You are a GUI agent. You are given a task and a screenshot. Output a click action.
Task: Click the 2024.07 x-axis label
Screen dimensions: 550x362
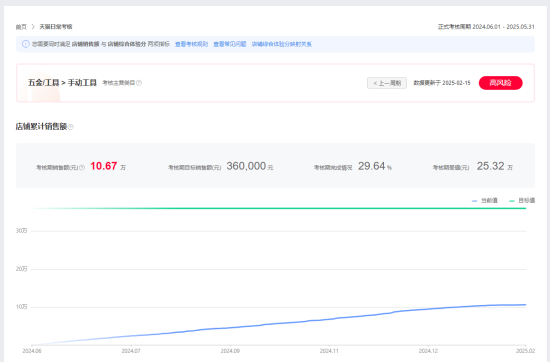[x=131, y=351]
